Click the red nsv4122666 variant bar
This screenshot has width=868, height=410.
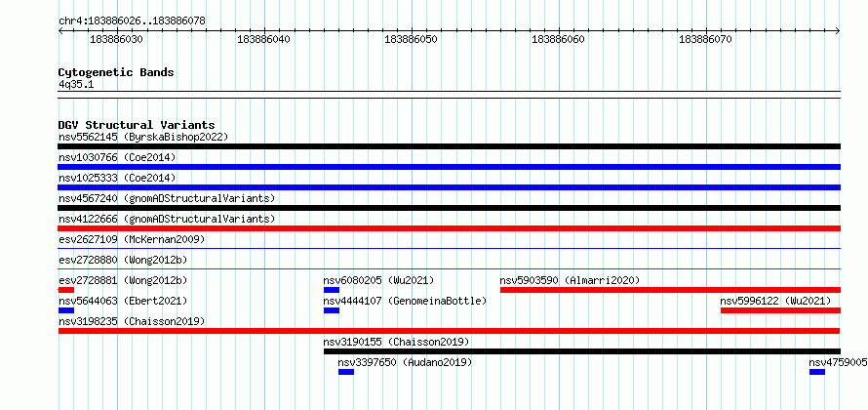coord(449,228)
